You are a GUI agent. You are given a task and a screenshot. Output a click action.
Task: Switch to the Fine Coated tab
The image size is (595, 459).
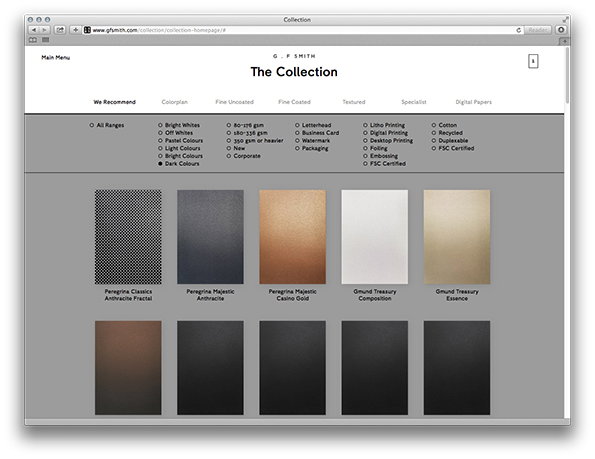point(294,102)
